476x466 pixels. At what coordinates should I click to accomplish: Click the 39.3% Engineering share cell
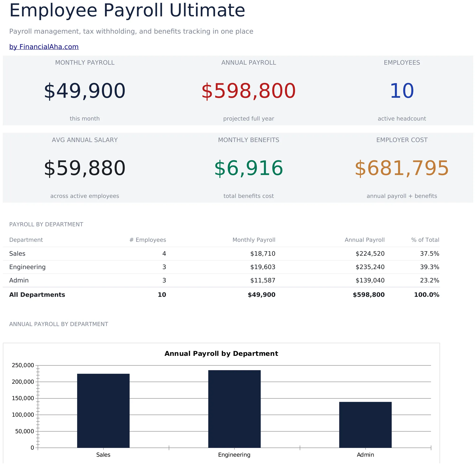pyautogui.click(x=430, y=267)
